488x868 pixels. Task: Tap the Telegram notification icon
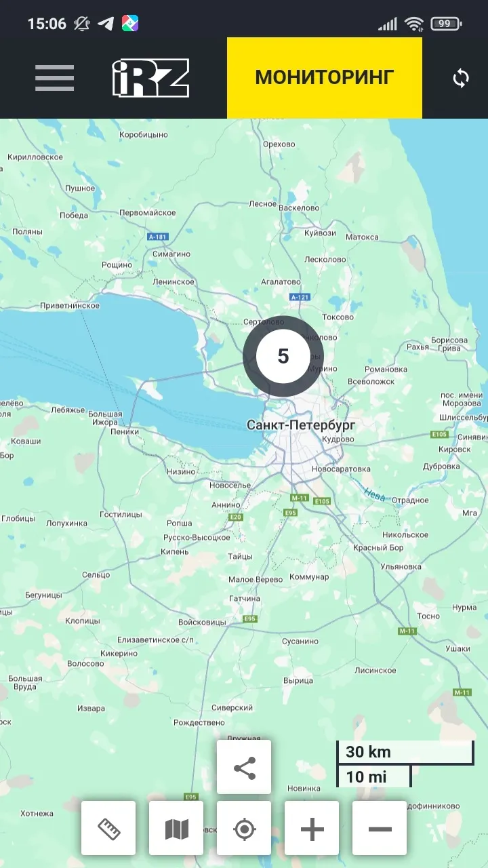click(x=105, y=24)
